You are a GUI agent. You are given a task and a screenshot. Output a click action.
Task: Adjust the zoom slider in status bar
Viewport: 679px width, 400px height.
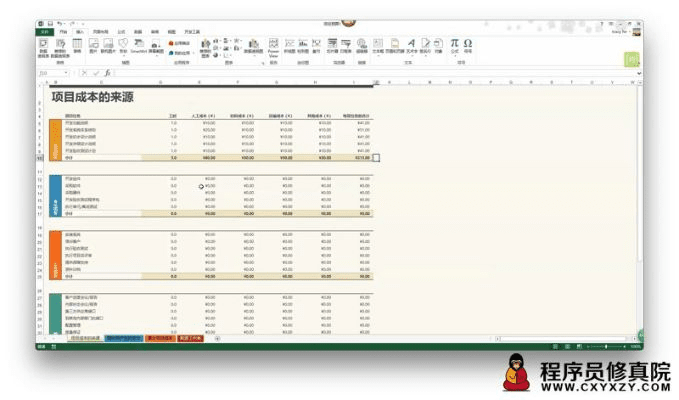[605, 346]
